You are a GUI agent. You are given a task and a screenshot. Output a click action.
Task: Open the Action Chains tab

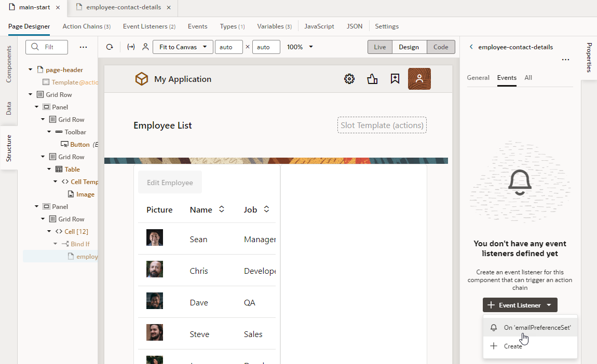pyautogui.click(x=86, y=26)
